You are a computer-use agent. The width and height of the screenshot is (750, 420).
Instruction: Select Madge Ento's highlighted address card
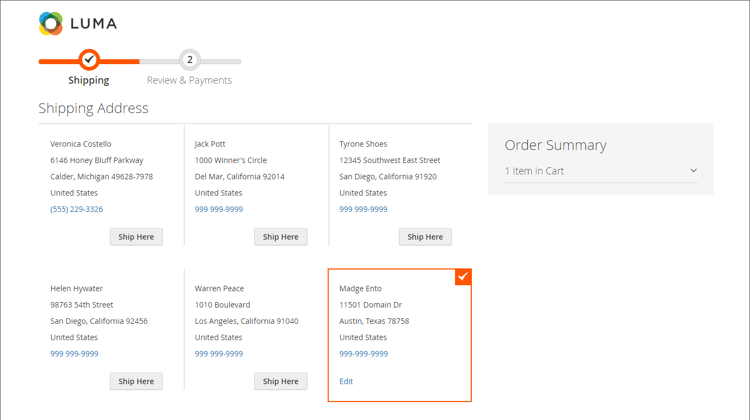point(399,335)
